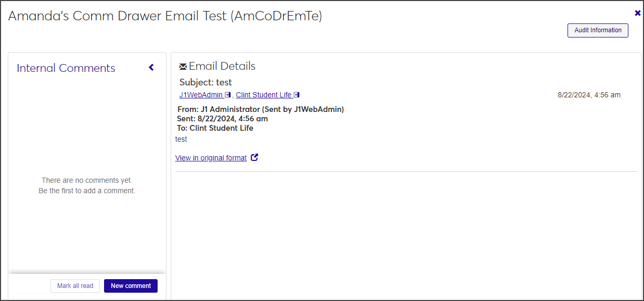Click the Amanda's Comm Drawer Email Test title
Image resolution: width=644 pixels, height=301 pixels.
click(165, 16)
